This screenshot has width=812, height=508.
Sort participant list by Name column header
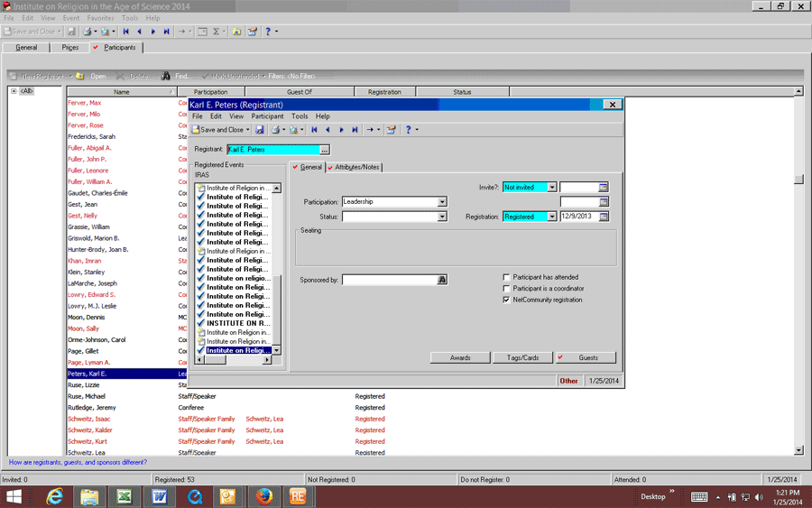tap(122, 92)
